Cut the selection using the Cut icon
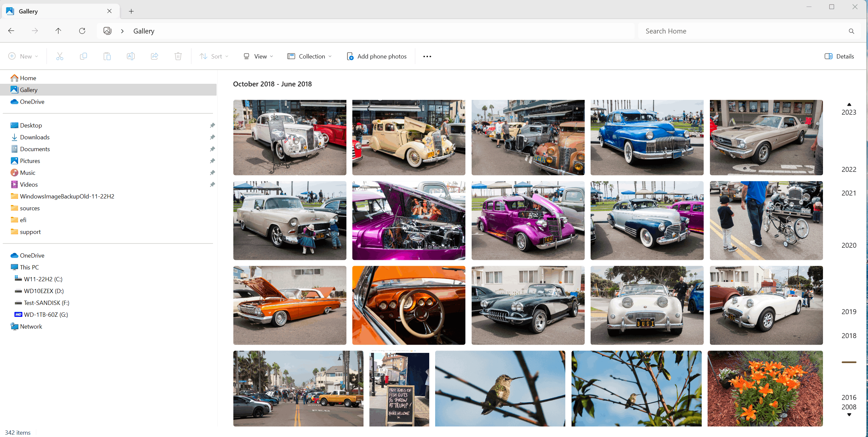Image resolution: width=868 pixels, height=437 pixels. click(60, 56)
